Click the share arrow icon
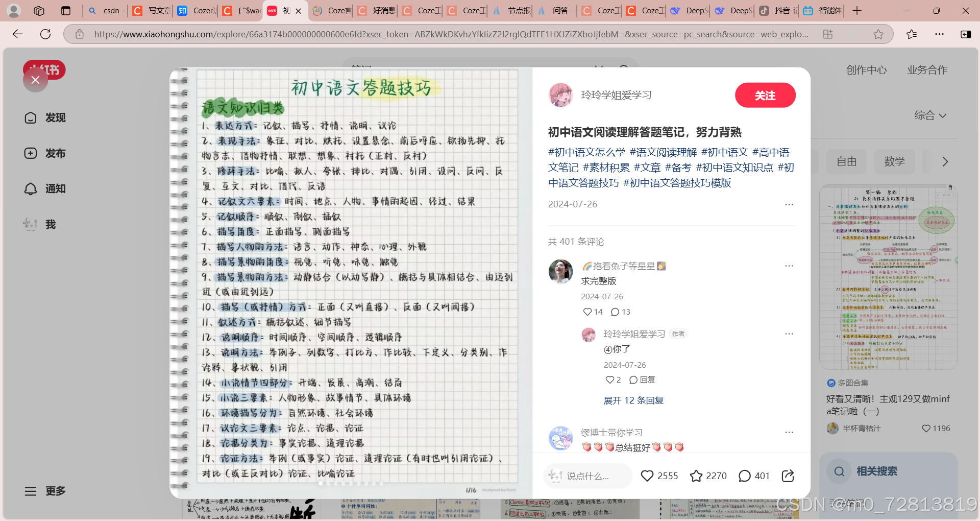 (787, 476)
